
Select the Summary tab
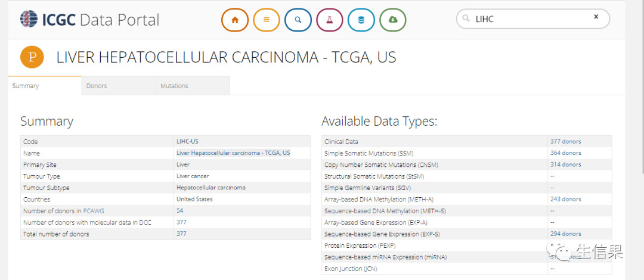[26, 86]
